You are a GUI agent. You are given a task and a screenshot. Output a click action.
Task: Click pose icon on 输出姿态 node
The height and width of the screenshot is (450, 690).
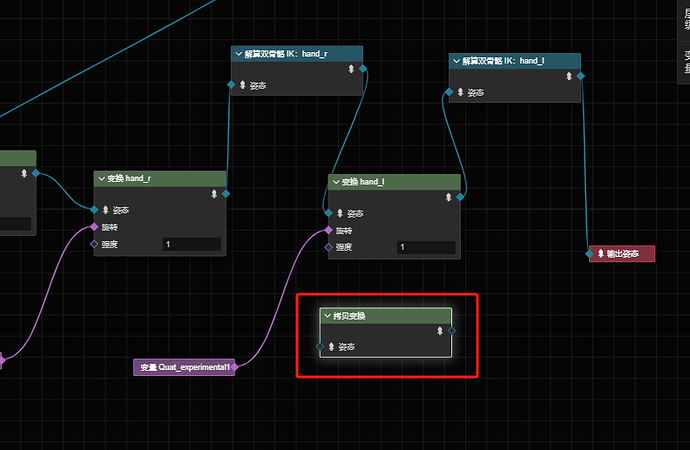click(x=601, y=254)
